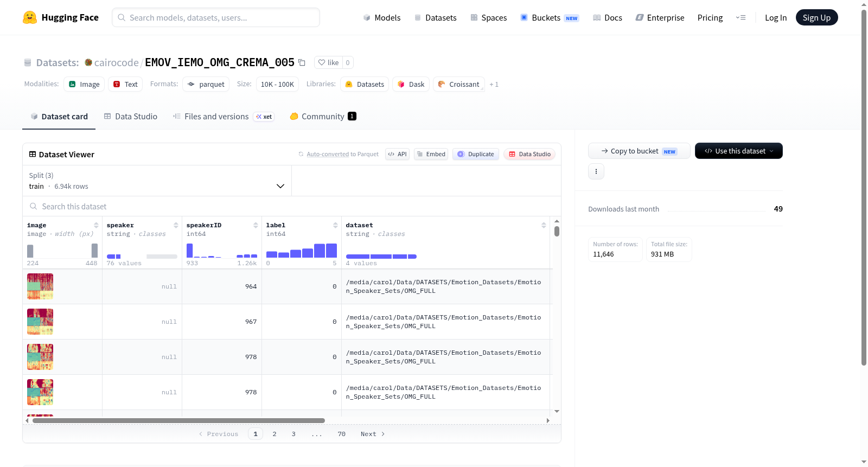Click the xet badge
Screen dimensions: 868x467
tap(264, 117)
